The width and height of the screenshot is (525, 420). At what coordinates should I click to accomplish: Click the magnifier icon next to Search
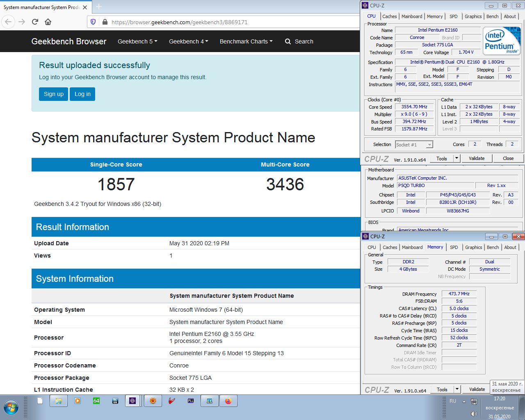click(288, 41)
